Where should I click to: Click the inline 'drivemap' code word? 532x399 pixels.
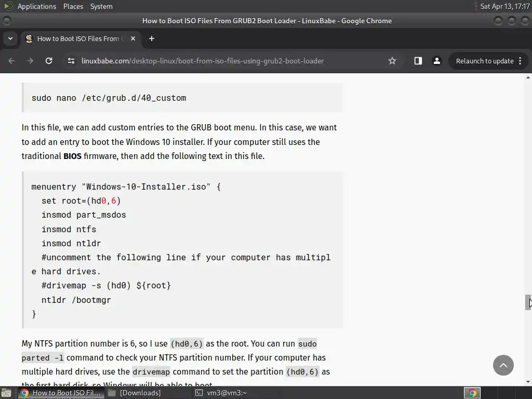pos(151,372)
